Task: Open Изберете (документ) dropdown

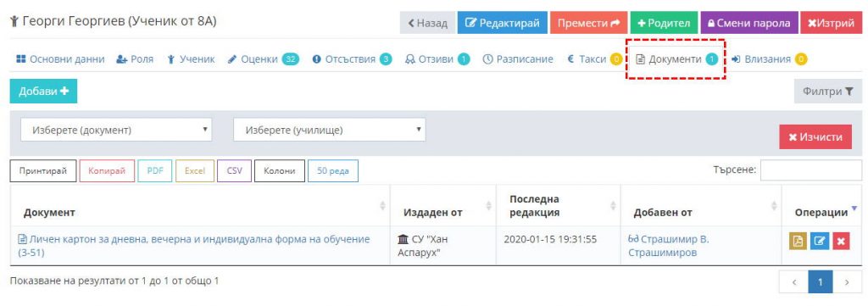Action: tap(116, 130)
